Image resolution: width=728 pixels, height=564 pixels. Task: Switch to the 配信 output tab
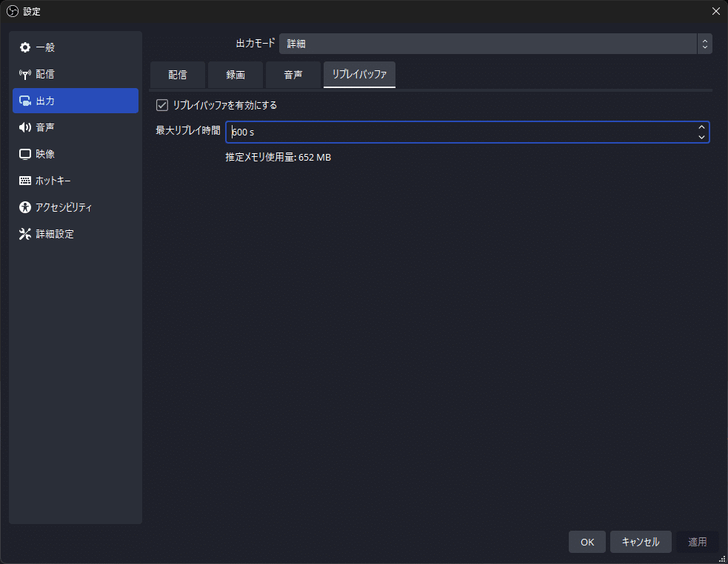(x=177, y=75)
